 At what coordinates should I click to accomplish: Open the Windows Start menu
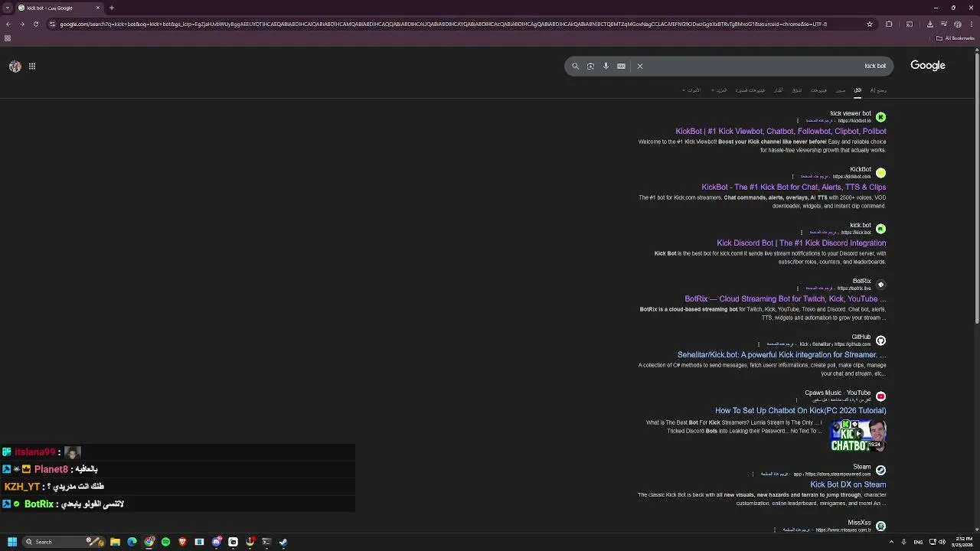click(12, 542)
